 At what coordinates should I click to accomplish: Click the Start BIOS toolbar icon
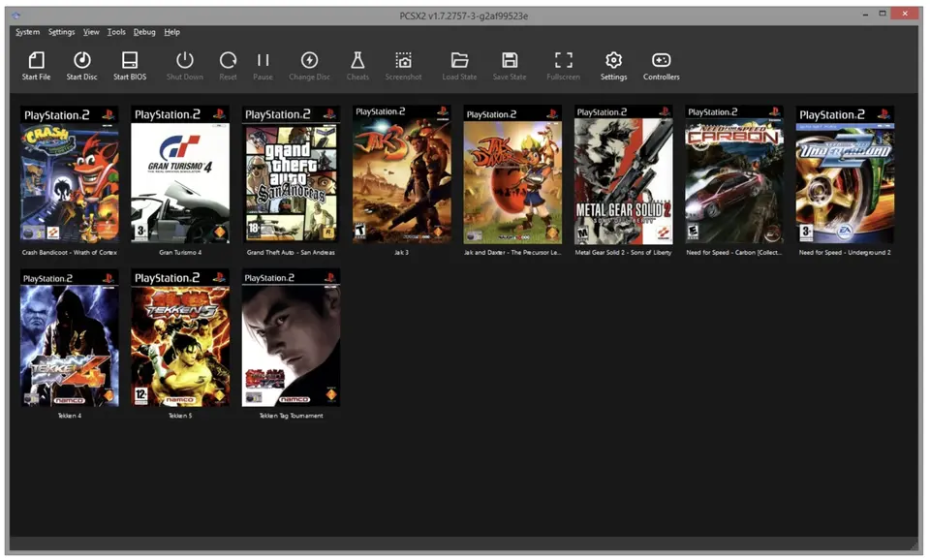click(129, 60)
